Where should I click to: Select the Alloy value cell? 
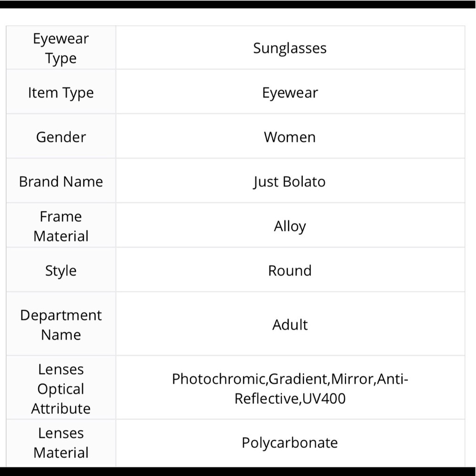click(x=290, y=225)
